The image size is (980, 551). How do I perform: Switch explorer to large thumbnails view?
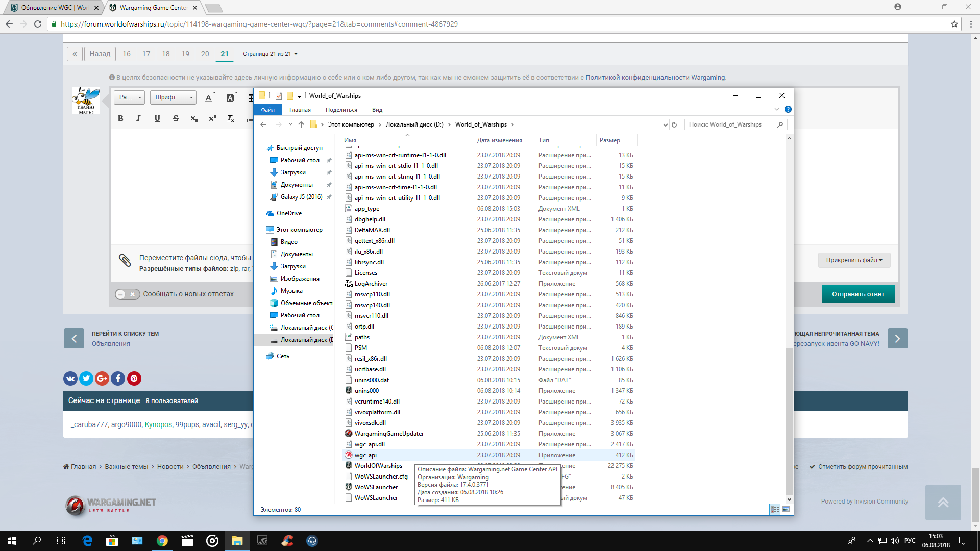(x=786, y=509)
